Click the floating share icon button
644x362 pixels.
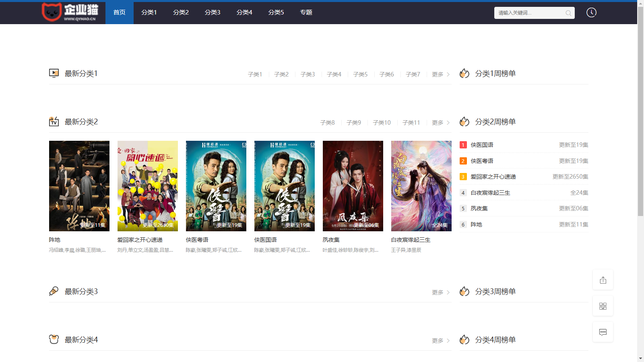pos(603,280)
